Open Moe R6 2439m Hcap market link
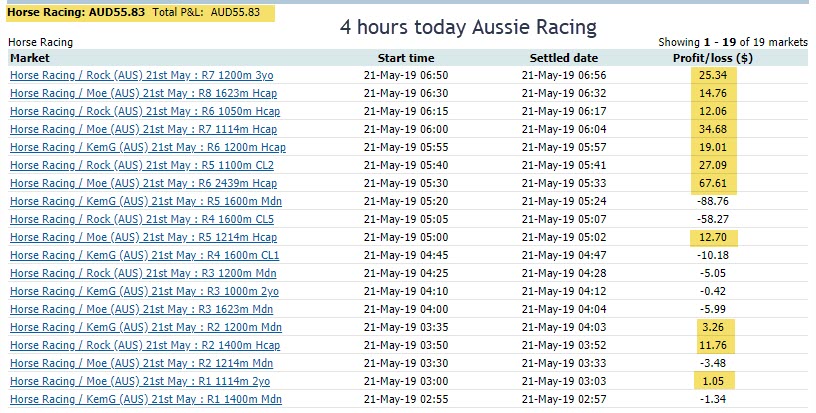The width and height of the screenshot is (816, 413). pos(144,183)
